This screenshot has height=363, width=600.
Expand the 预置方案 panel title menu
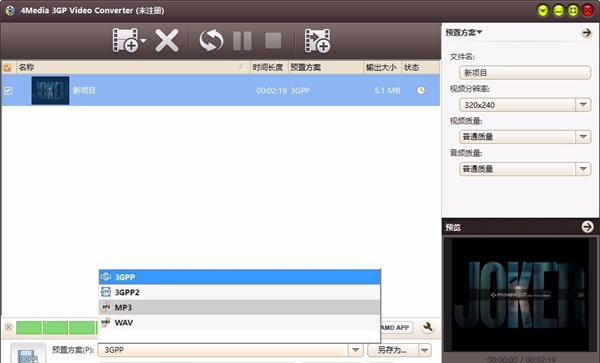click(463, 33)
